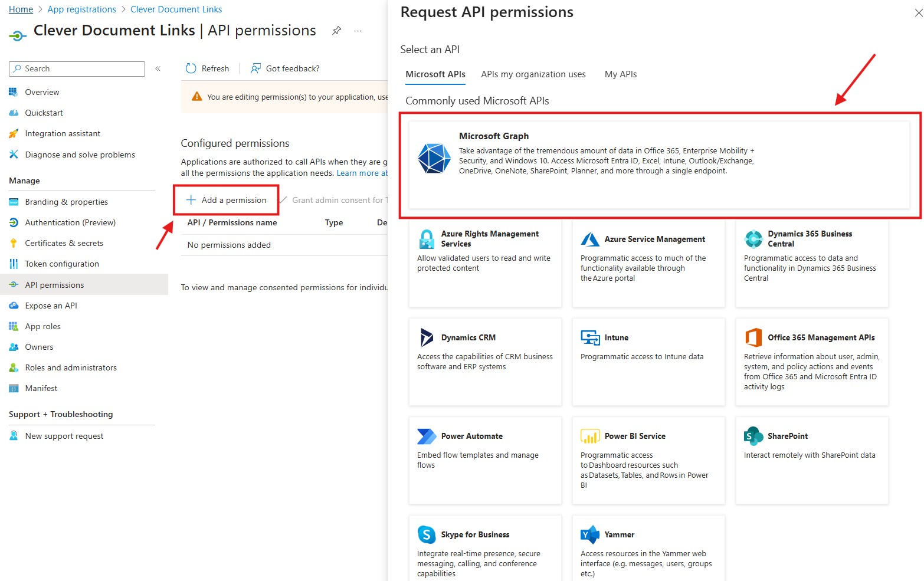Click the Refresh button
The image size is (924, 581).
[207, 68]
